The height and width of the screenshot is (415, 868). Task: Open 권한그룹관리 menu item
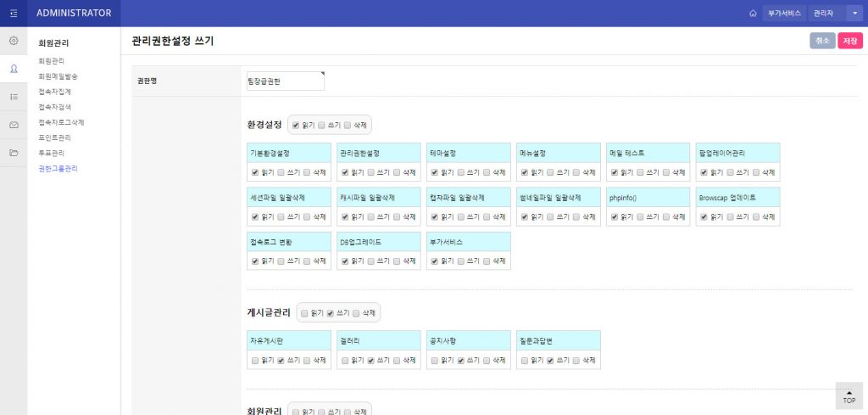[58, 168]
